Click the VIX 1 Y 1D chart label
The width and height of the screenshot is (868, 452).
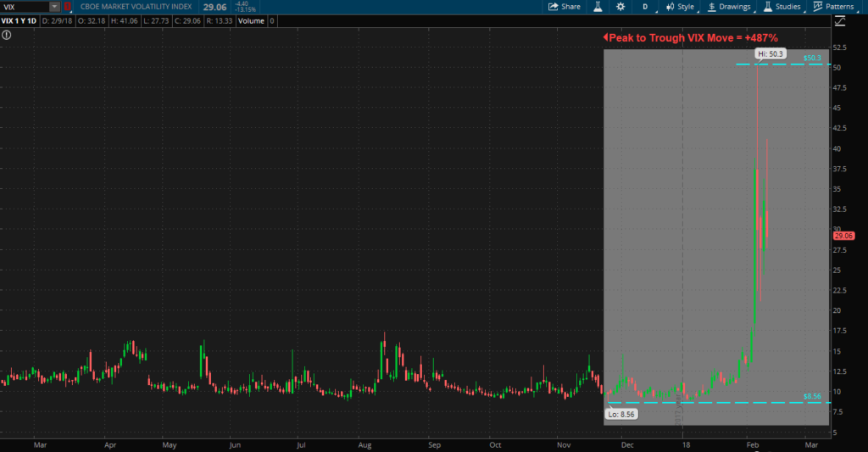pyautogui.click(x=19, y=21)
